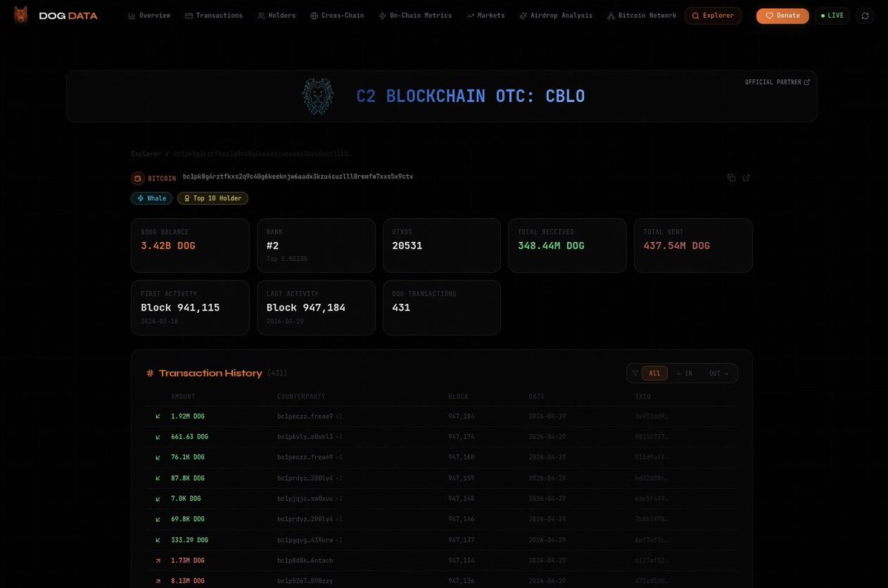This screenshot has width=888, height=588.
Task: Click the filter funnel icon
Action: click(634, 374)
